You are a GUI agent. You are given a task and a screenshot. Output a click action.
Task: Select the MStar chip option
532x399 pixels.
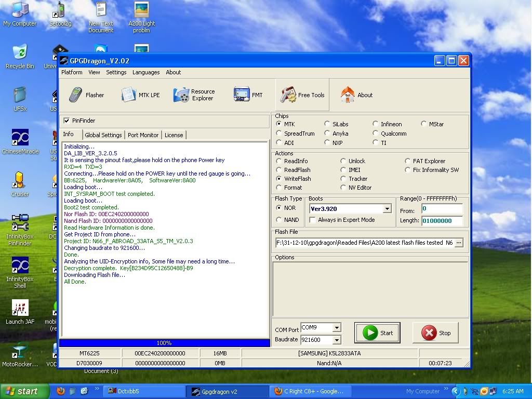coord(423,124)
